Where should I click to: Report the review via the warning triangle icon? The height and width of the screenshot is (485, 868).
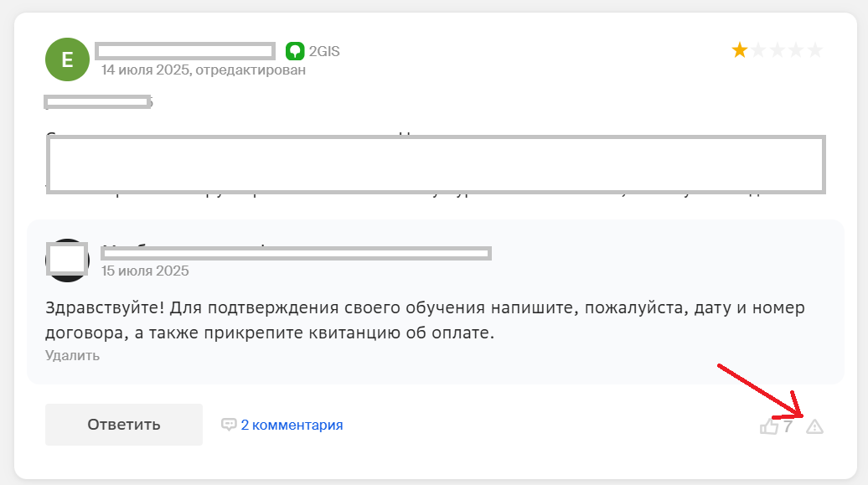click(x=816, y=428)
